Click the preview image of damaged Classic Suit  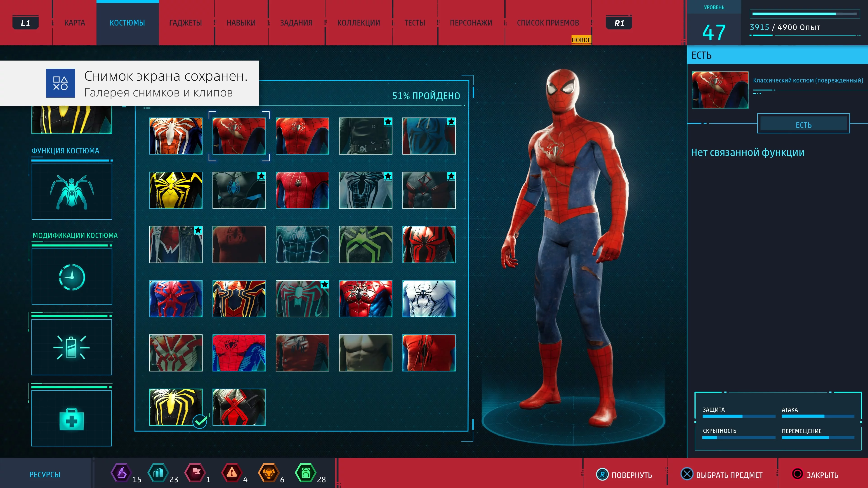720,90
